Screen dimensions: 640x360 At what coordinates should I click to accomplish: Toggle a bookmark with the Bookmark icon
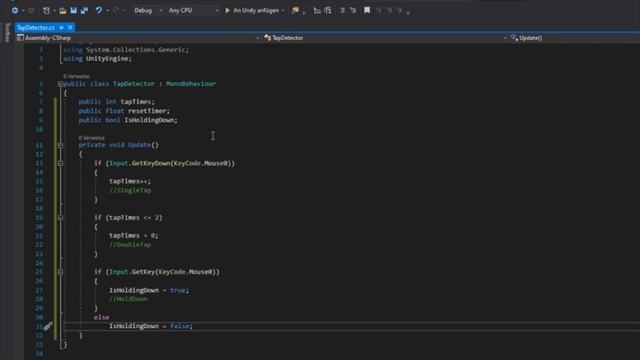367,10
